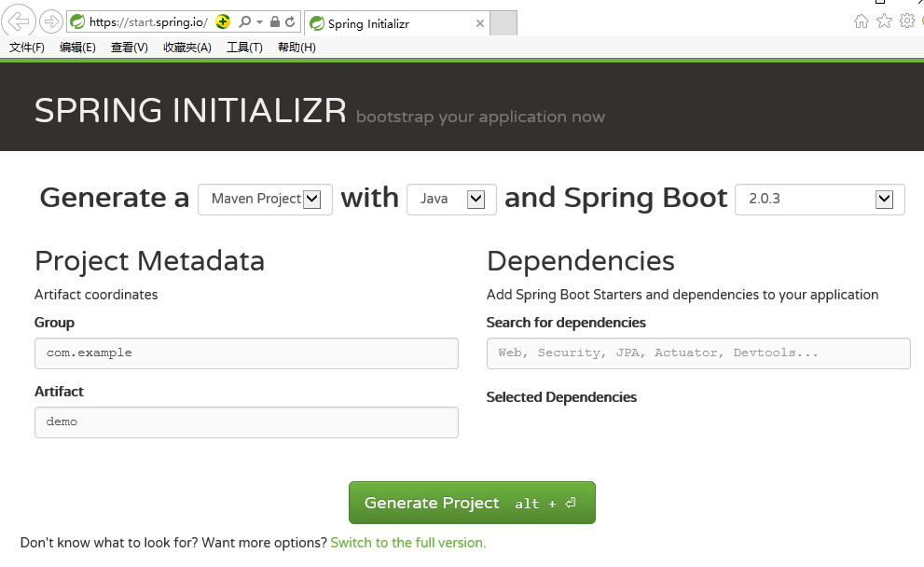Click the URL text in the address bar
This screenshot has width=924, height=567.
coord(148,22)
